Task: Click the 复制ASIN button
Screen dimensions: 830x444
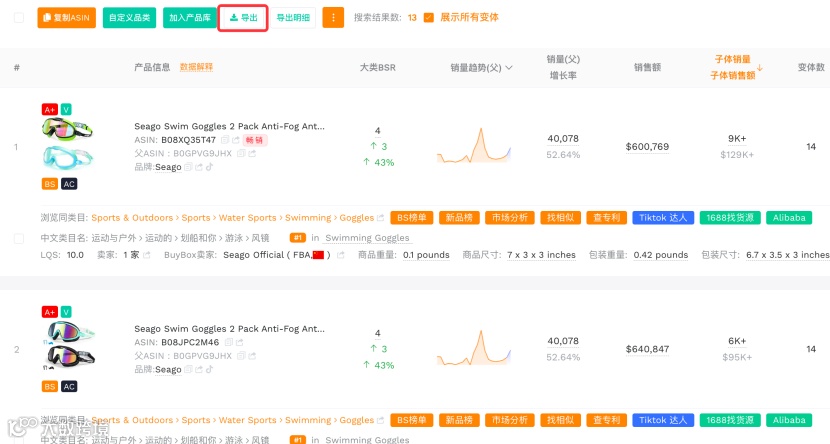Action: pos(66,17)
